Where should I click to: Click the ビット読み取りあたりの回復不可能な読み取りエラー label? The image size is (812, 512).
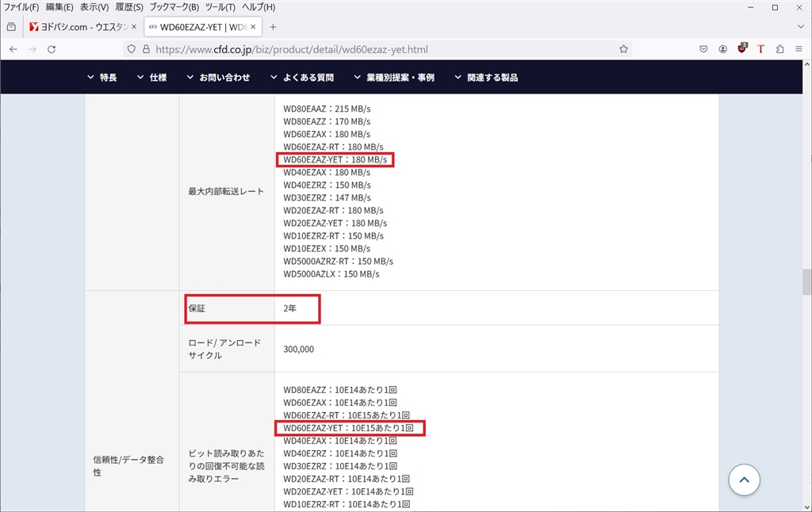(x=226, y=466)
